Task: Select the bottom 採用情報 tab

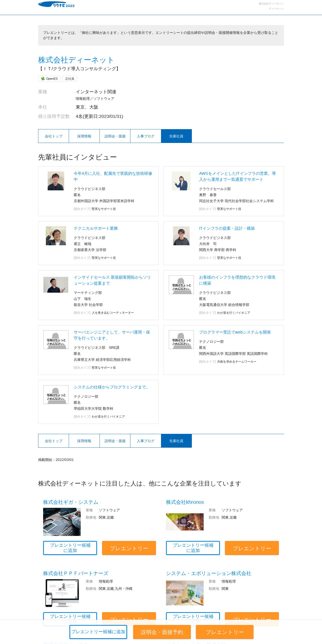Action: (84, 441)
